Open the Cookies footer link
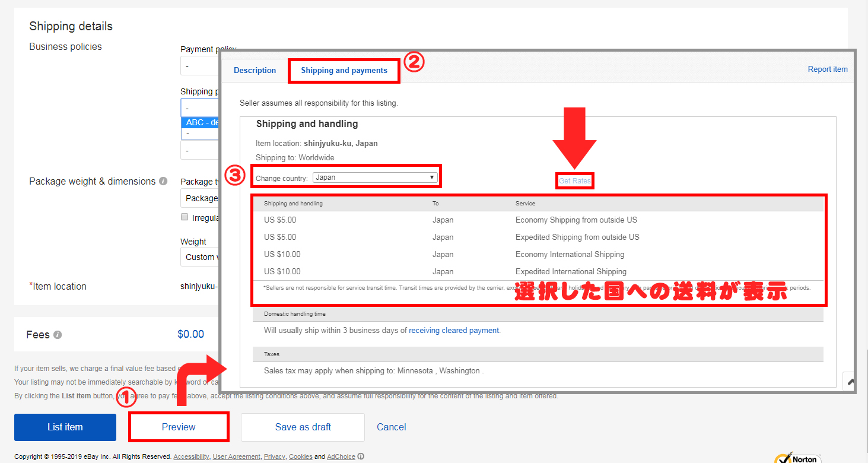The width and height of the screenshot is (868, 463). [x=300, y=457]
